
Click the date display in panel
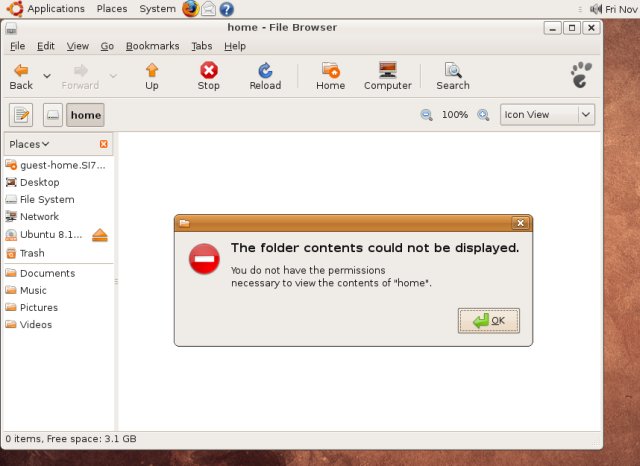tap(622, 9)
